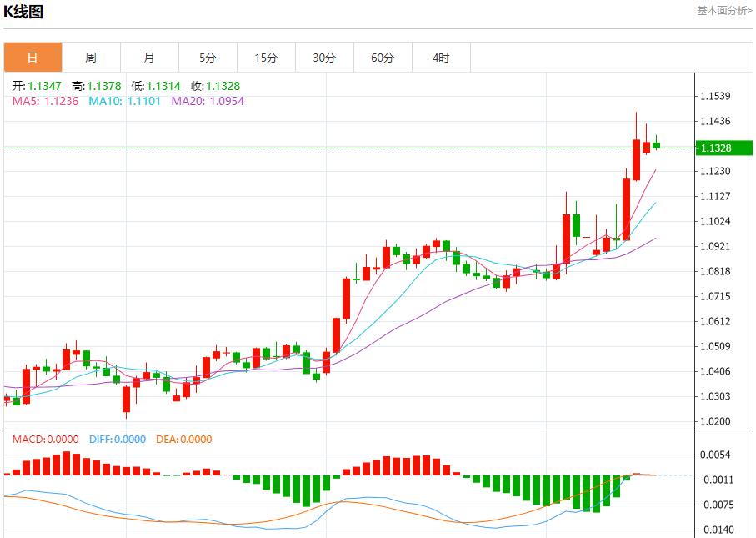756x538 pixels.
Task: Switch to the 月 monthly view
Action: point(148,57)
